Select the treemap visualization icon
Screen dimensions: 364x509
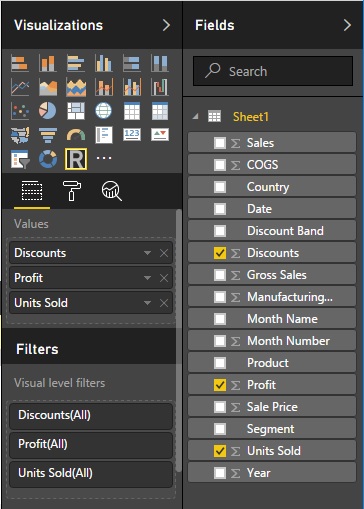click(x=76, y=111)
